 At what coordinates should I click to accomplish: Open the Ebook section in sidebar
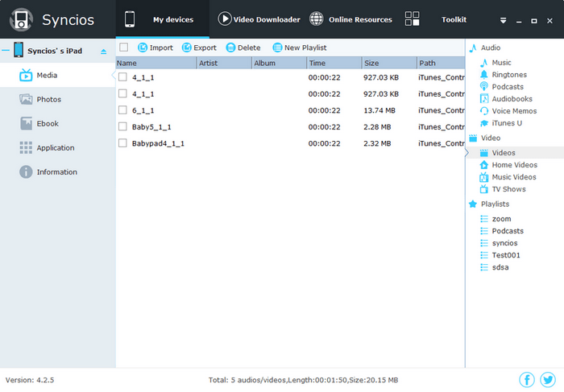pos(48,124)
